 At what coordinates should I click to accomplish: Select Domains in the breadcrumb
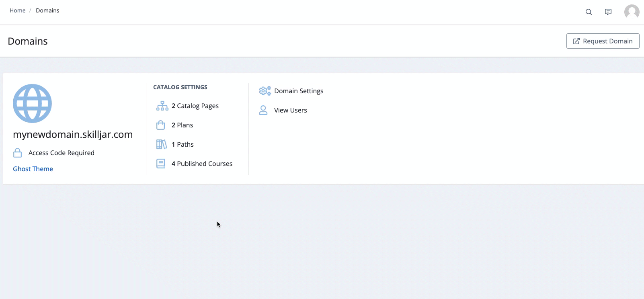click(x=47, y=10)
